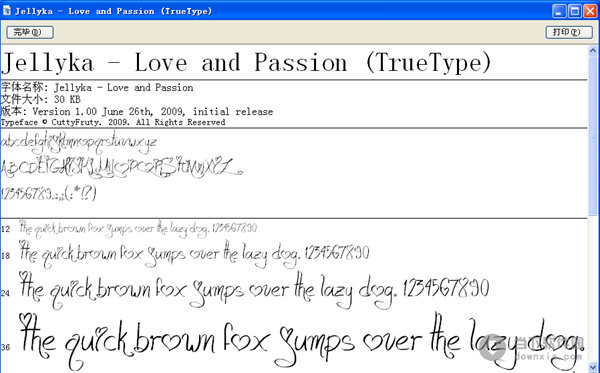The width and height of the screenshot is (600, 373).
Task: Click the size 18 sample sentence
Action: coord(194,254)
